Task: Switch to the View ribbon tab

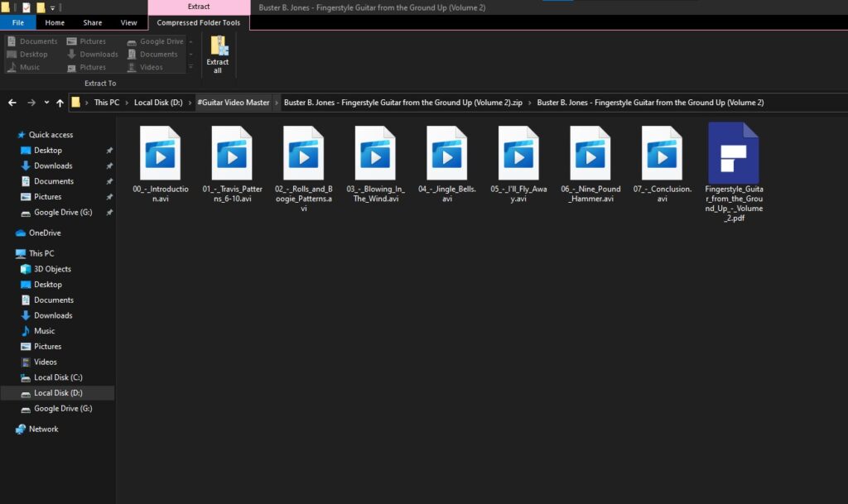Action: click(128, 22)
